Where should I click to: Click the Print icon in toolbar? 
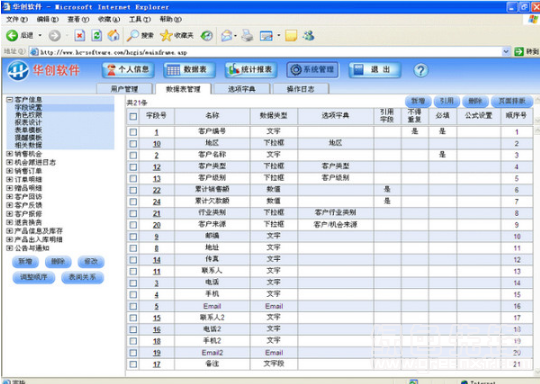pyautogui.click(x=247, y=35)
